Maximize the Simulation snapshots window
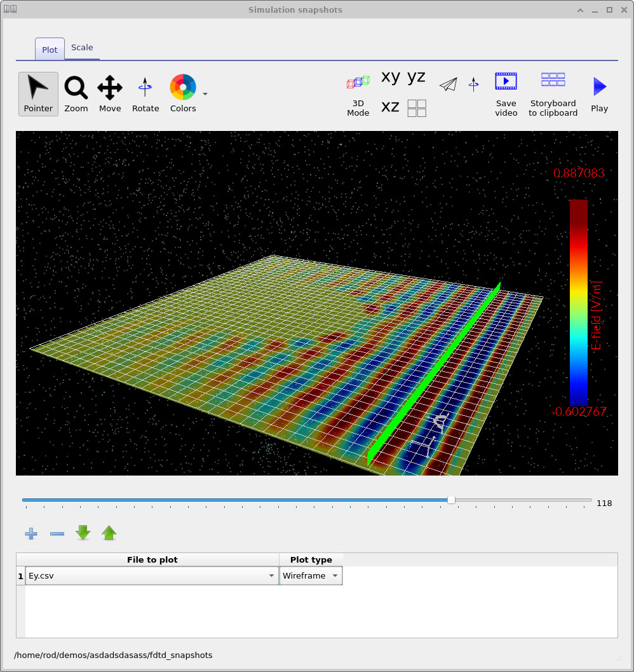 (x=609, y=10)
